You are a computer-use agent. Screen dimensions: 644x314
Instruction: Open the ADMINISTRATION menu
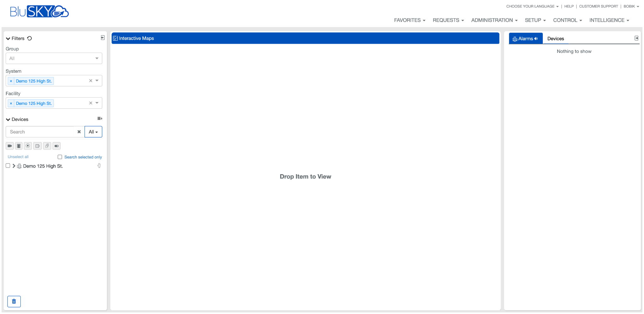pos(494,20)
